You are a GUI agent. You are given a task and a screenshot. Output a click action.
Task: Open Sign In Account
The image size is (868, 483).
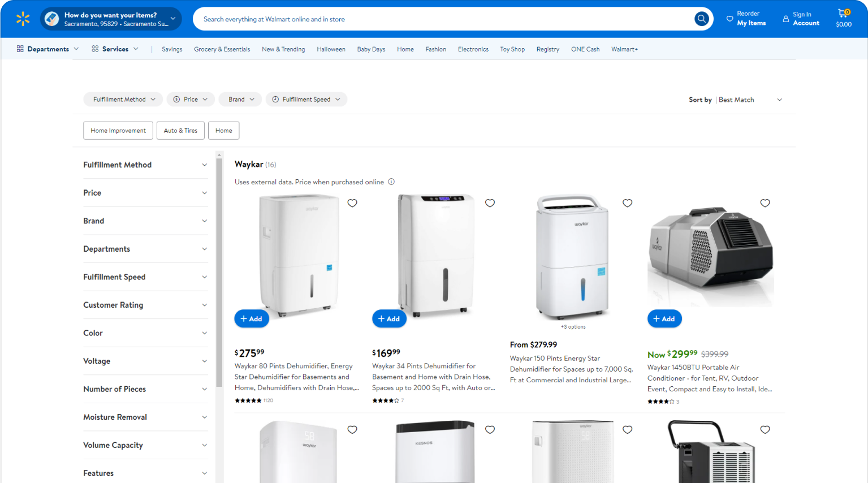(x=801, y=19)
